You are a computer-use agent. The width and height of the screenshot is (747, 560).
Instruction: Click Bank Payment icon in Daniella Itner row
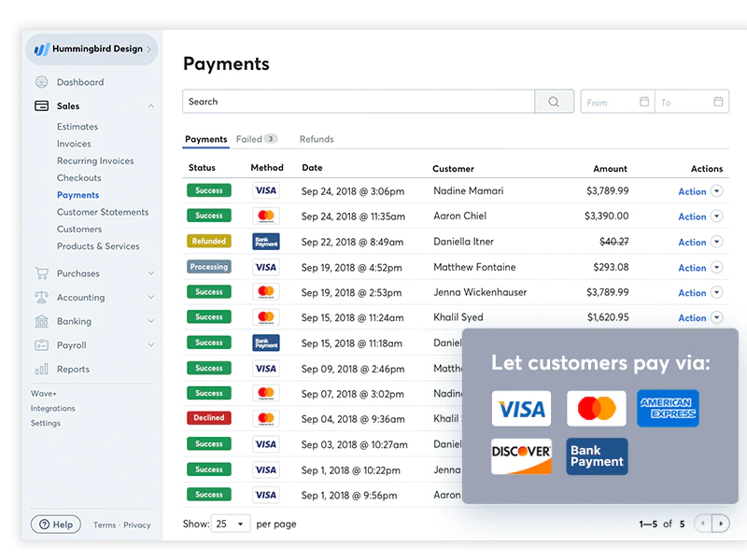pos(266,242)
